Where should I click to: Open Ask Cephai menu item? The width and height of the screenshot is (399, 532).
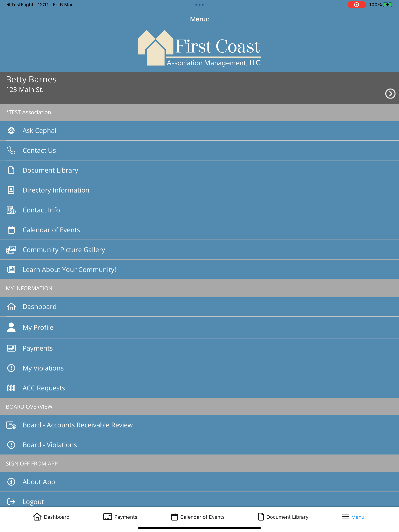199,131
